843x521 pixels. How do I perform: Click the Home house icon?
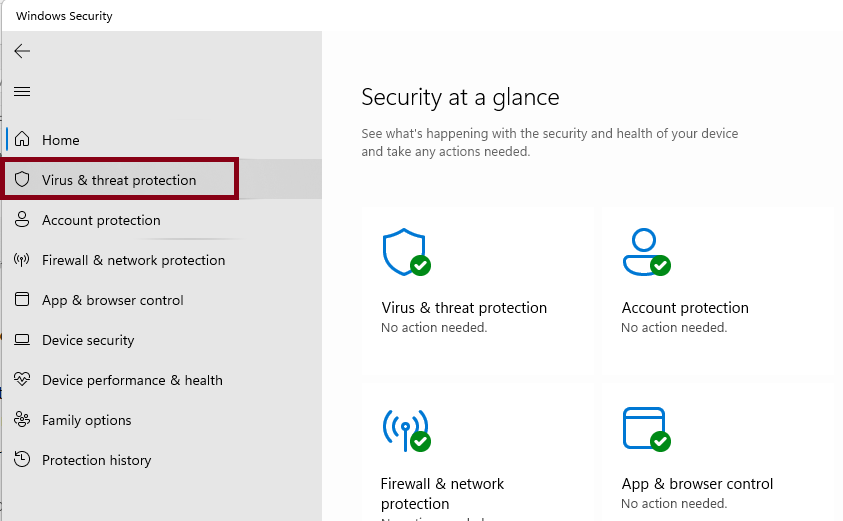coord(22,140)
